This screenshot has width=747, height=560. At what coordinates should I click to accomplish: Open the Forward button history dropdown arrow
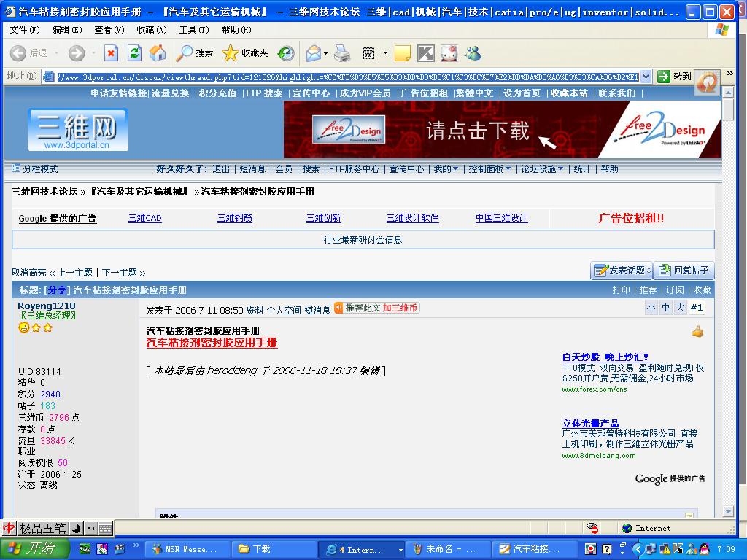tap(94, 52)
